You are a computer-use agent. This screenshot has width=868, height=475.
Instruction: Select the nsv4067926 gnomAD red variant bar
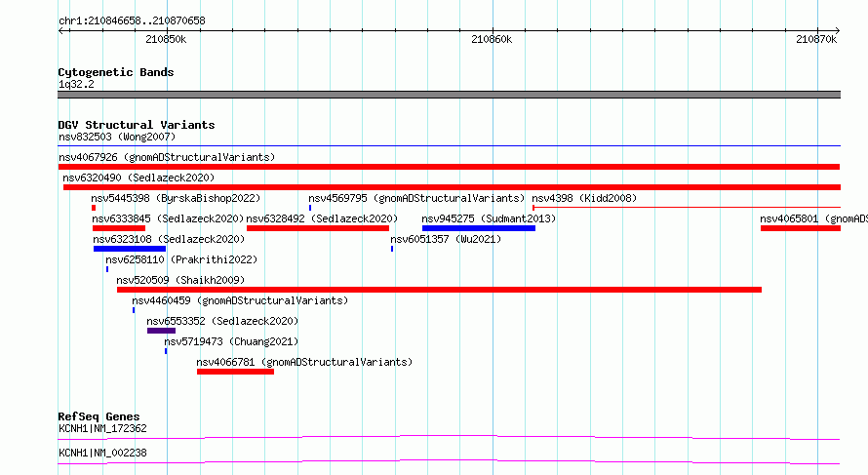(449, 167)
